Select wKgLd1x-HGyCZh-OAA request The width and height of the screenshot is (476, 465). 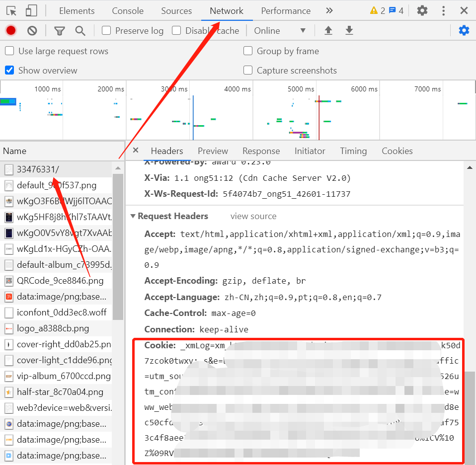tap(56, 249)
